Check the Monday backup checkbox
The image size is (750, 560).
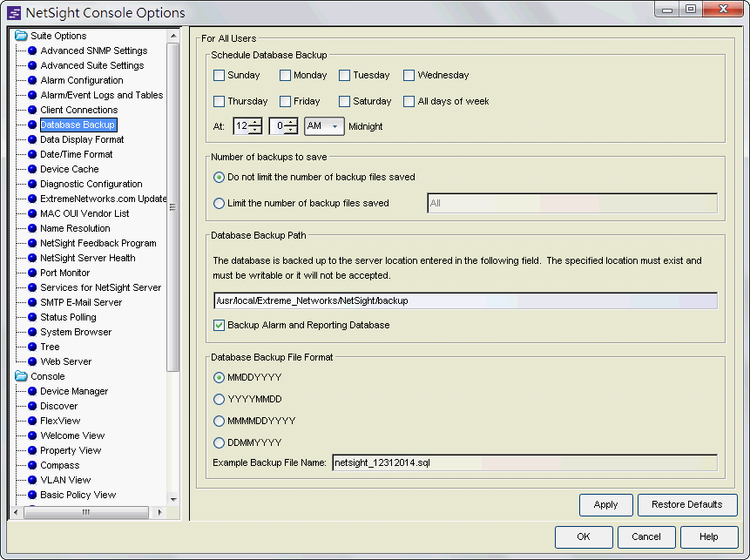[x=285, y=76]
